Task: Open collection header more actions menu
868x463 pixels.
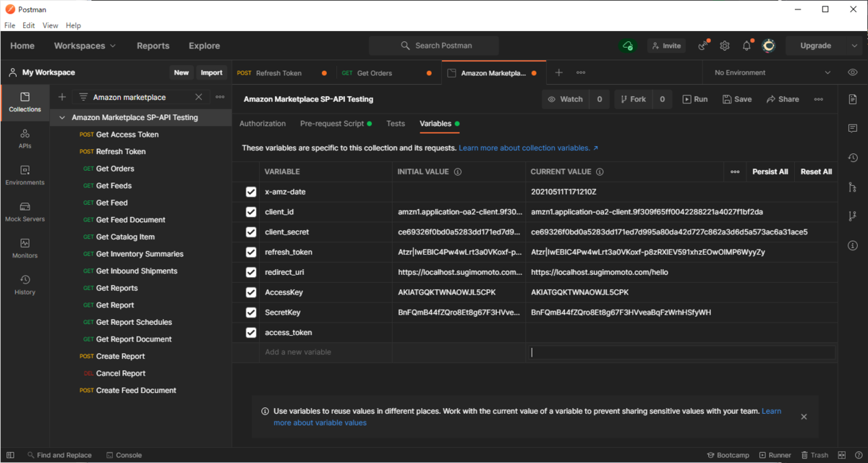Action: click(818, 99)
